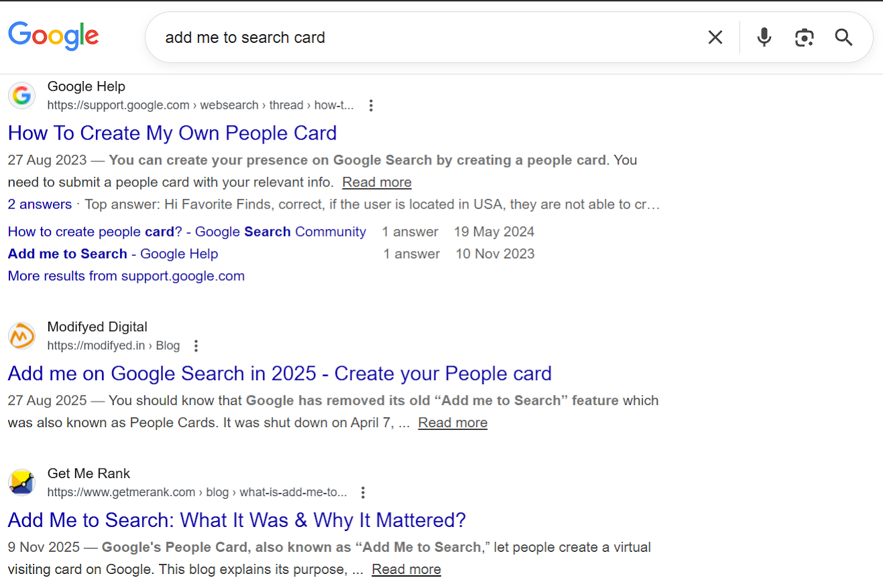Clear the search query with the X
Viewport: 883px width, 588px height.
click(x=715, y=38)
